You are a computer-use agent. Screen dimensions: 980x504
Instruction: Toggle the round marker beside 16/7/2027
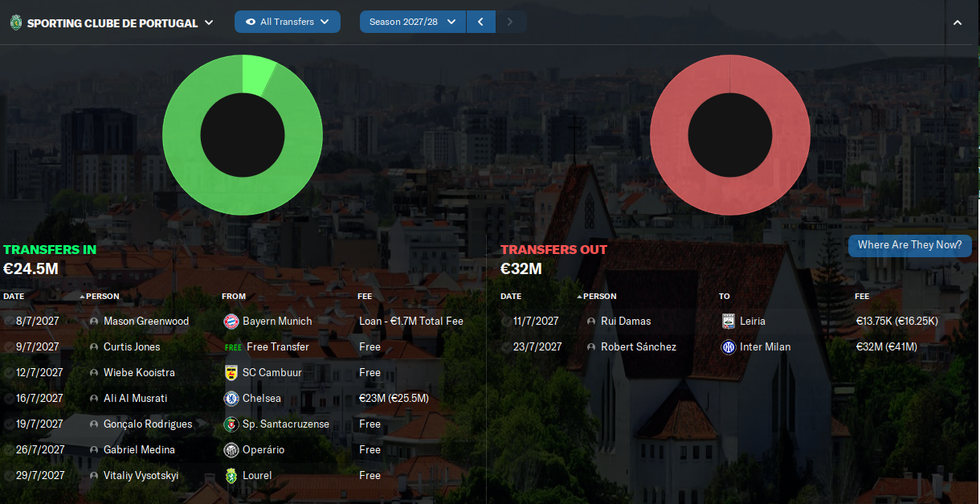(7, 399)
